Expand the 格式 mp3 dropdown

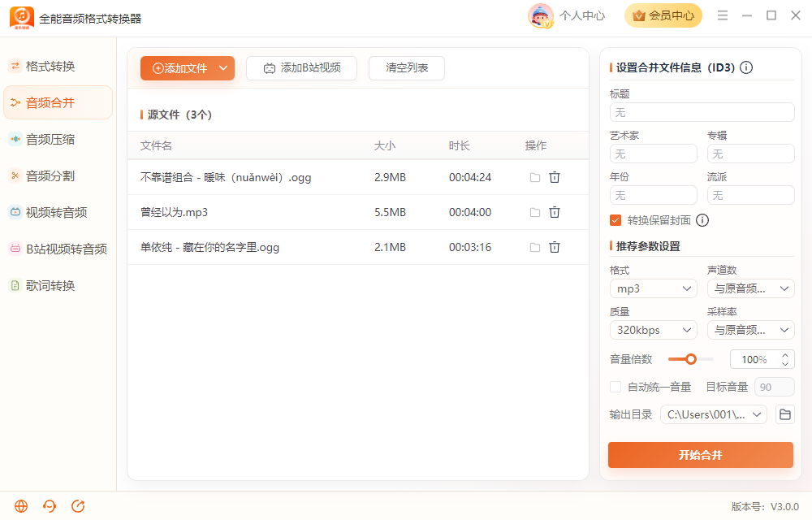click(x=654, y=288)
